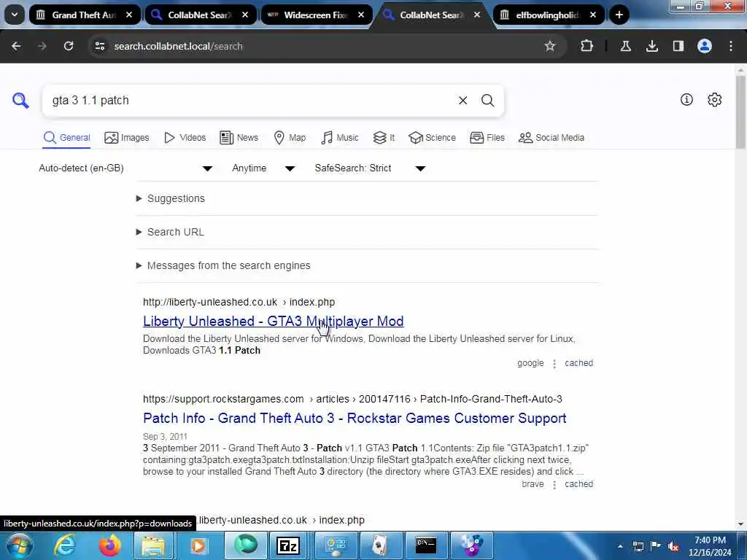The image size is (747, 560).
Task: Select the Science search category
Action: point(432,138)
